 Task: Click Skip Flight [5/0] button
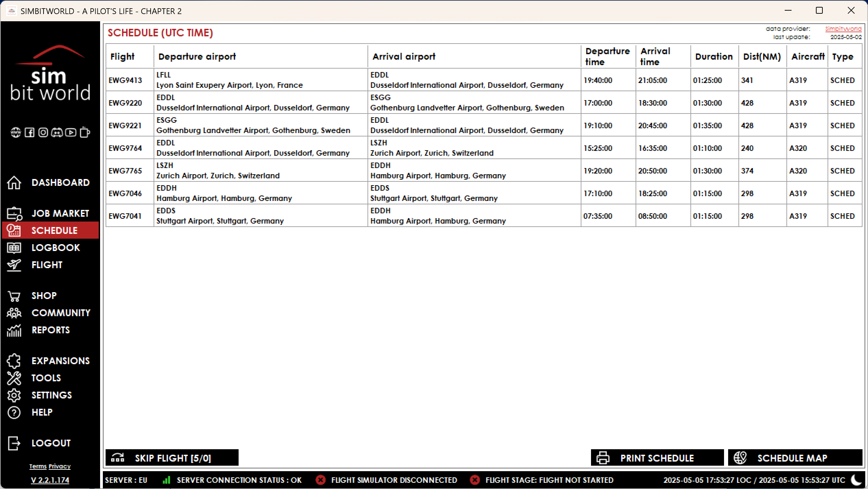pyautogui.click(x=172, y=458)
